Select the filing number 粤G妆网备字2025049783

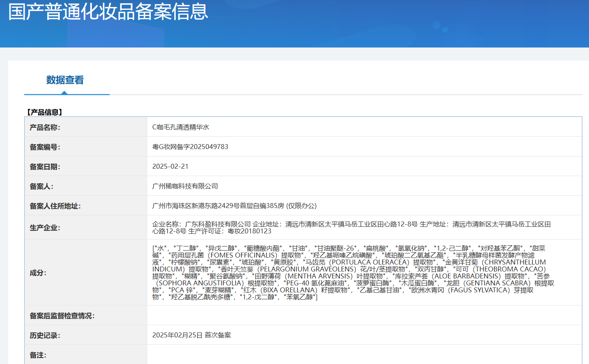pyautogui.click(x=190, y=147)
